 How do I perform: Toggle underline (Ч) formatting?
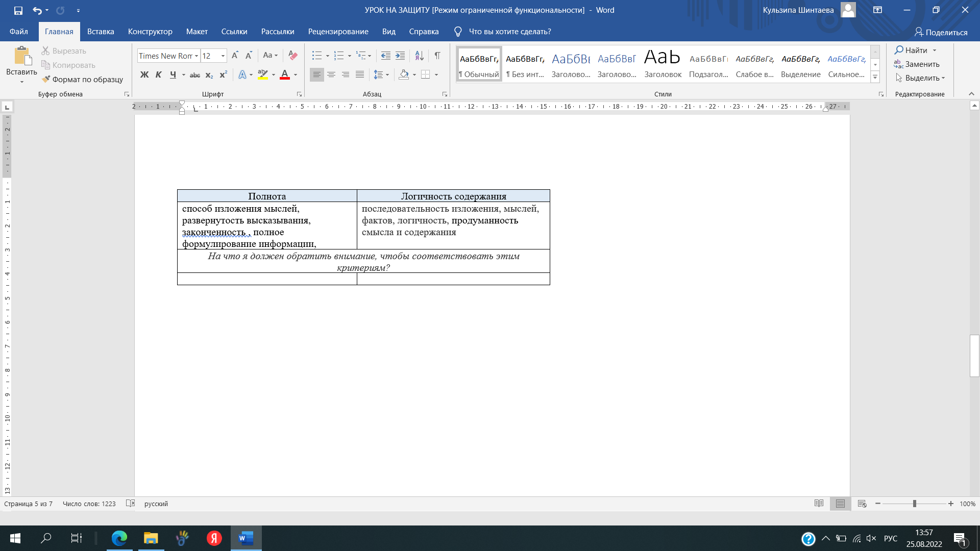(173, 75)
